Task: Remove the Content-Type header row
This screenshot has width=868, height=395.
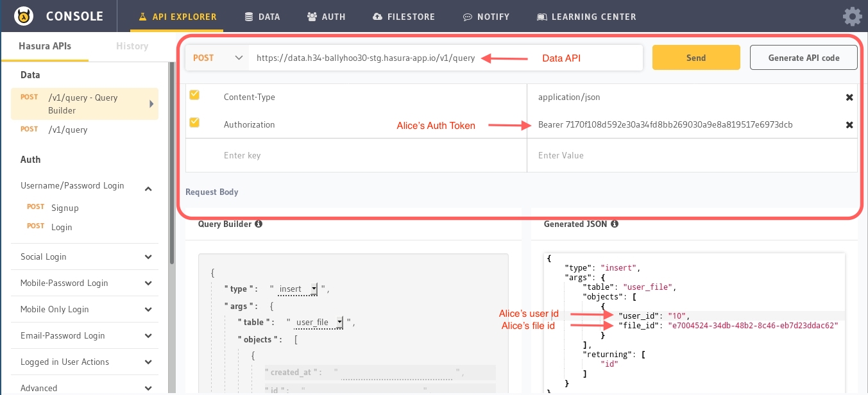Action: point(849,97)
